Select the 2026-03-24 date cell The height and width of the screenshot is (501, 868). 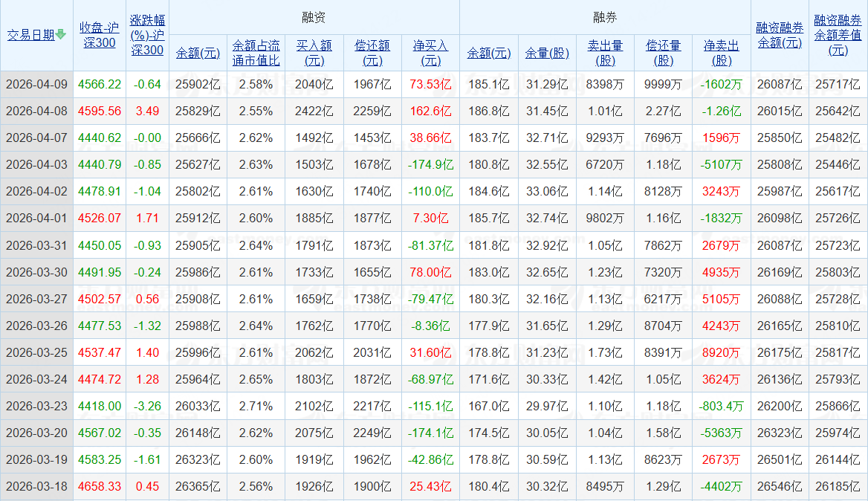[x=36, y=380]
